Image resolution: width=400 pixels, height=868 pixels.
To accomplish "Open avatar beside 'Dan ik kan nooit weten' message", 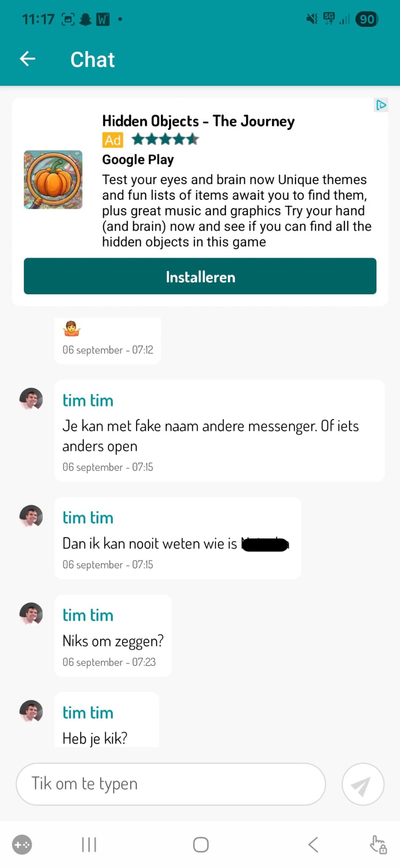I will (31, 516).
